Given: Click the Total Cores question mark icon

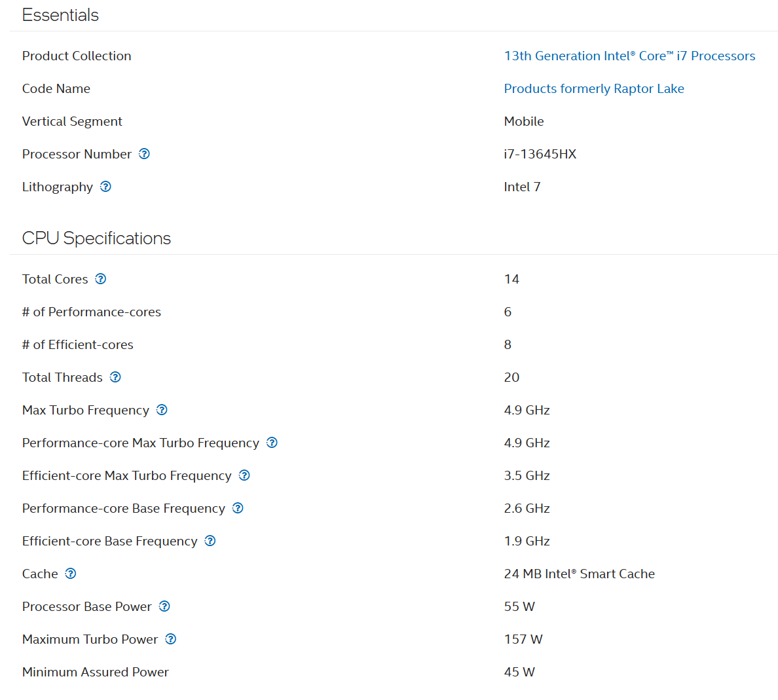Looking at the screenshot, I should click(x=100, y=279).
